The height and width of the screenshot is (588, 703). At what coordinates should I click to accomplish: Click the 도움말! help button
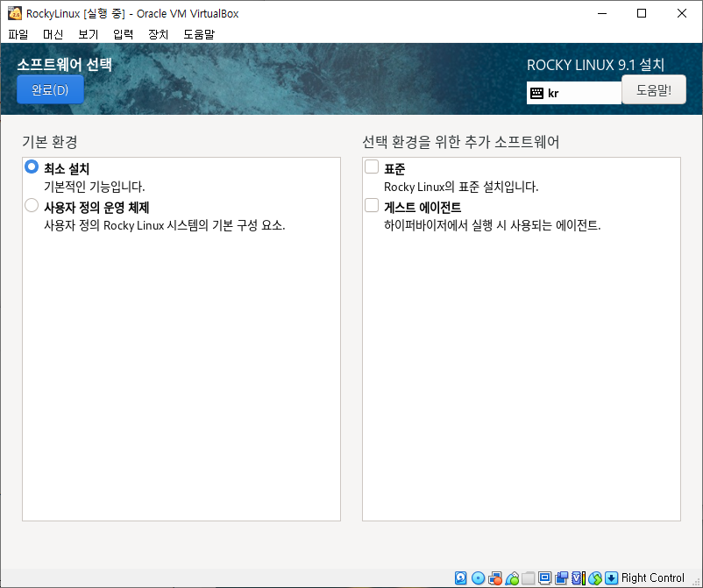tap(654, 89)
